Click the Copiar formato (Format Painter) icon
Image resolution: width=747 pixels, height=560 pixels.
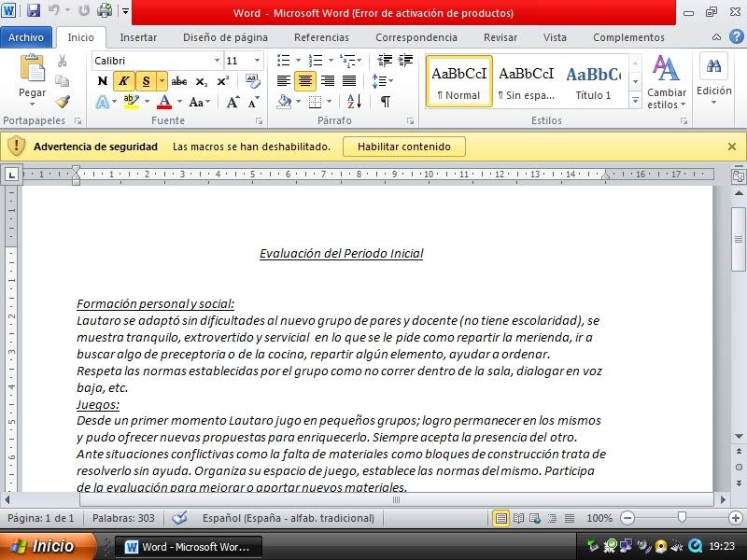pyautogui.click(x=64, y=100)
